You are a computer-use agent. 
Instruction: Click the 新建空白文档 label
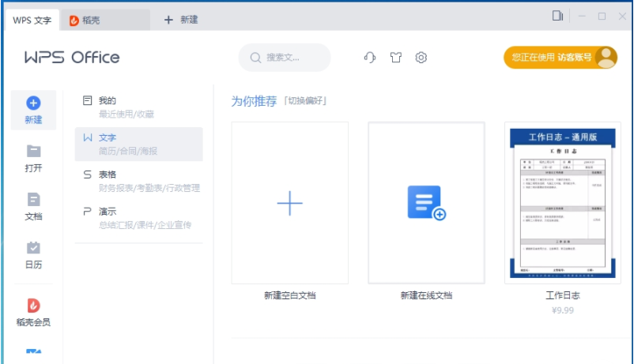click(290, 295)
